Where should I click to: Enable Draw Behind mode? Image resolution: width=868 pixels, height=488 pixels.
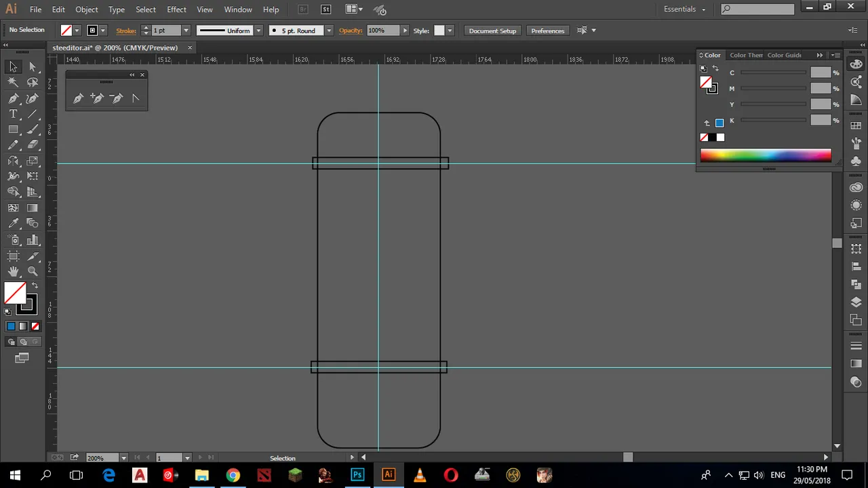23,342
